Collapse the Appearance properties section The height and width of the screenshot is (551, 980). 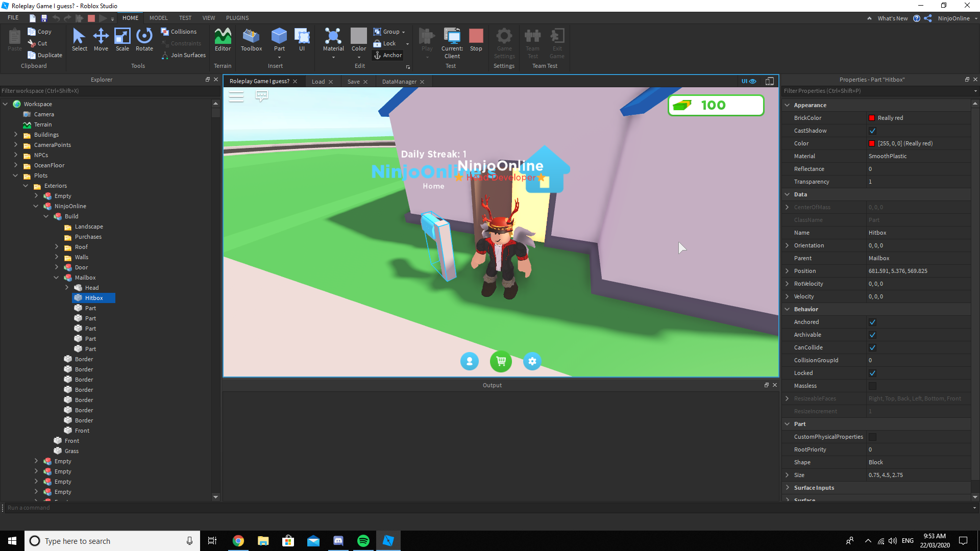tap(787, 105)
